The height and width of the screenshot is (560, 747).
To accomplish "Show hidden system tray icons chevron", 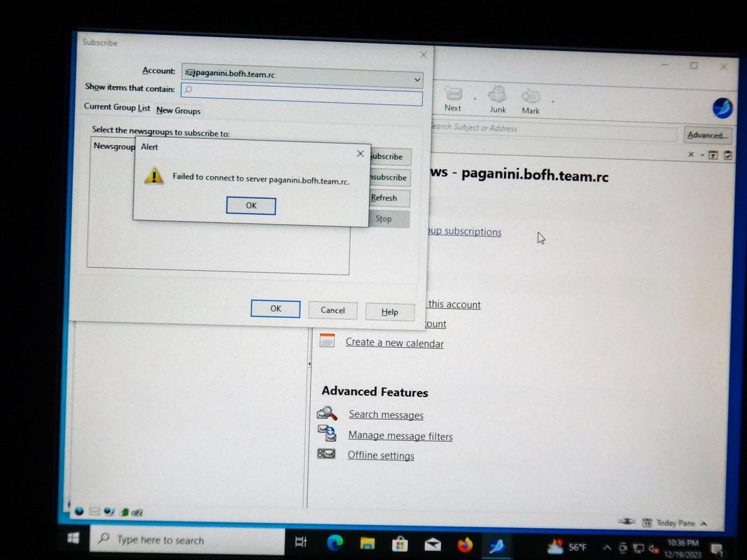I will pyautogui.click(x=606, y=547).
